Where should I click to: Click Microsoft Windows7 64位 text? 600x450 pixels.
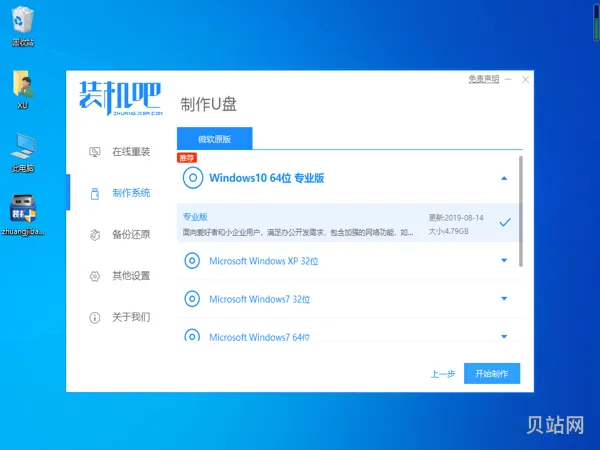point(259,337)
